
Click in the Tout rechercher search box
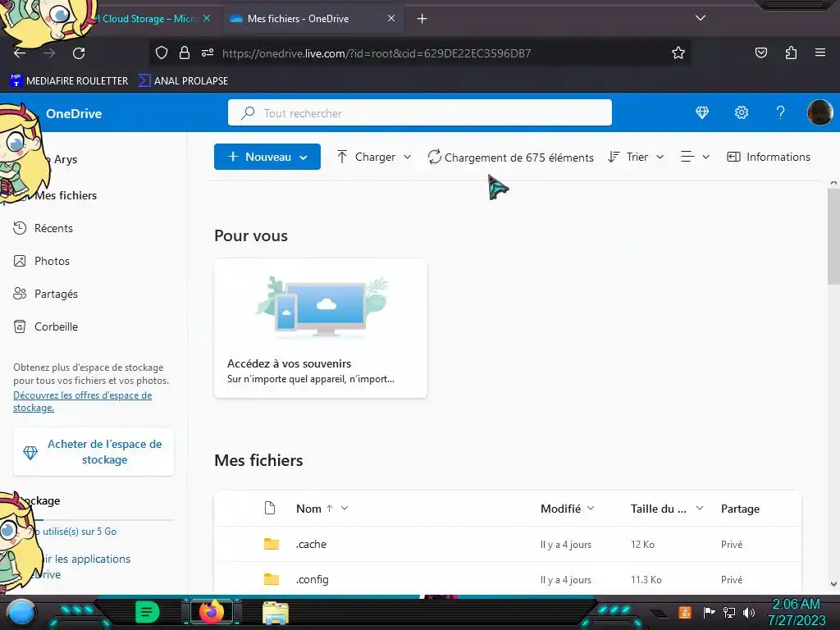pos(419,112)
